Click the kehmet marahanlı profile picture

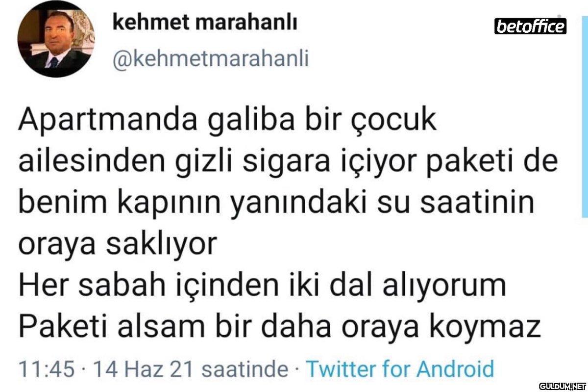[x=56, y=39]
